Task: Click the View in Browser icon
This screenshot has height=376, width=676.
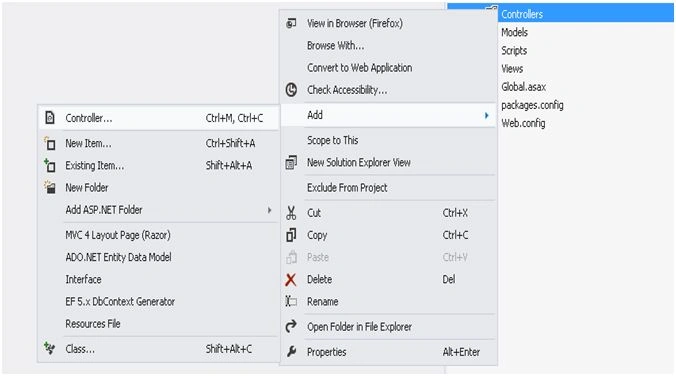Action: [x=291, y=23]
